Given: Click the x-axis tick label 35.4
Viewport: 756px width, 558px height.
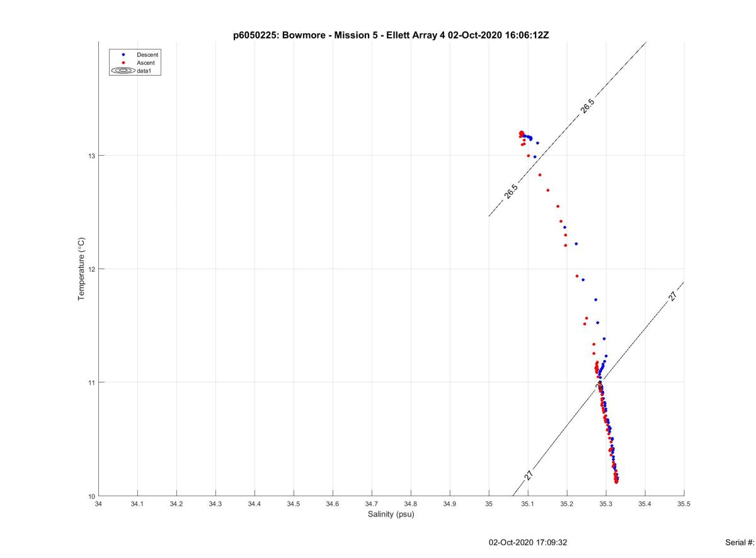Looking at the screenshot, I should click(x=645, y=504).
